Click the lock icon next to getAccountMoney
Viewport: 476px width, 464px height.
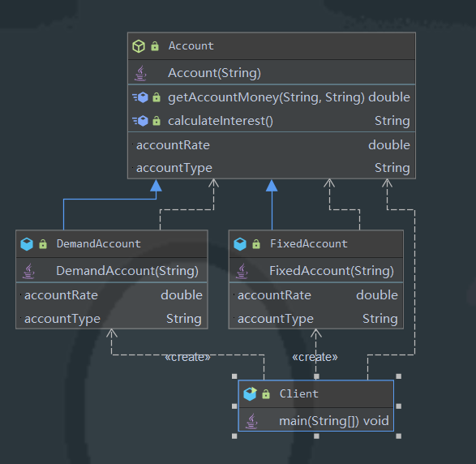[x=157, y=97]
